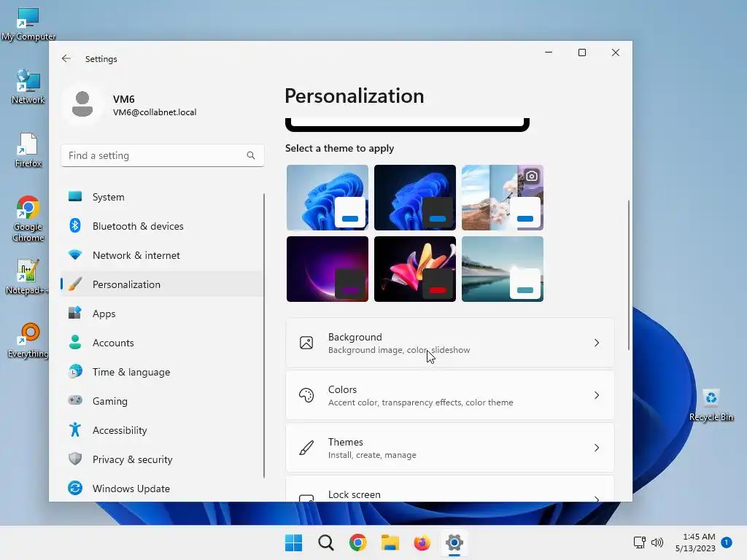Open taskbar Search
Viewport: 747px width, 560px height.
pyautogui.click(x=326, y=542)
